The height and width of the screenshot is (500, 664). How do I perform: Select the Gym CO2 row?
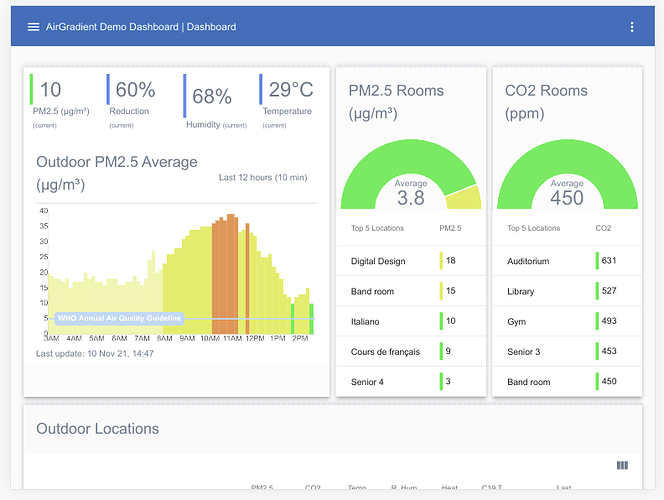(567, 321)
